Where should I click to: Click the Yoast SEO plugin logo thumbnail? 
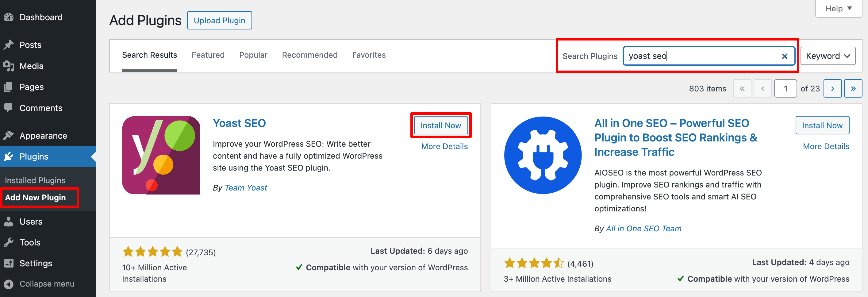(161, 156)
